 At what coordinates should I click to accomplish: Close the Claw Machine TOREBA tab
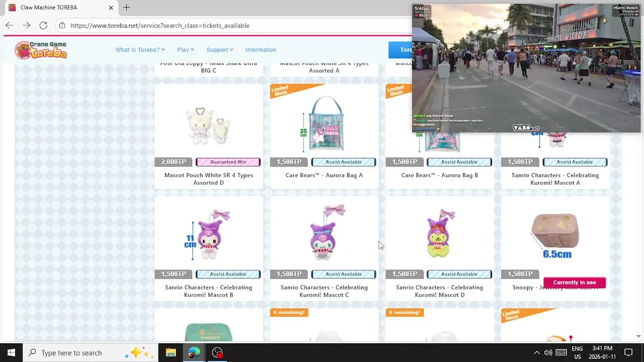click(111, 8)
